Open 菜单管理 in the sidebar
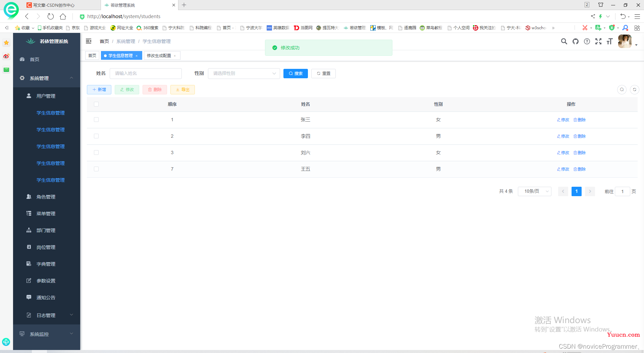Image resolution: width=644 pixels, height=353 pixels. pos(47,214)
